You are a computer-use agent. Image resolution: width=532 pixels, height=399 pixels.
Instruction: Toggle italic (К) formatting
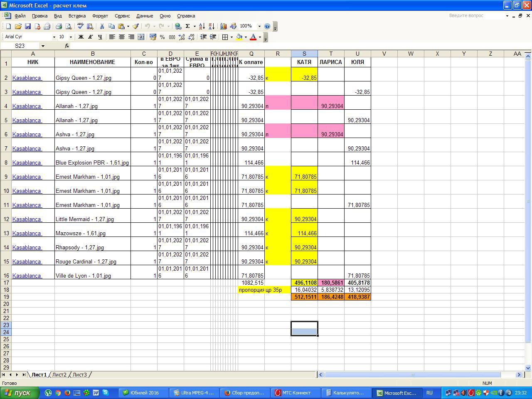pos(90,37)
